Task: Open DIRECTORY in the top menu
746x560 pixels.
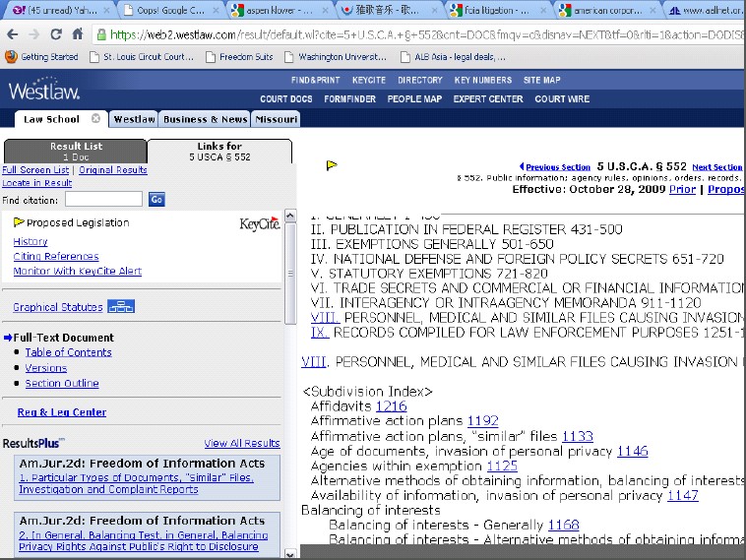Action: [420, 80]
